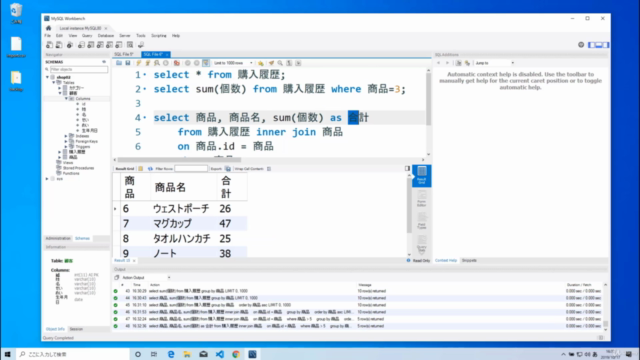The image size is (640, 360).
Task: Open the Limit to 1000 rows dropdown
Action: (233, 63)
